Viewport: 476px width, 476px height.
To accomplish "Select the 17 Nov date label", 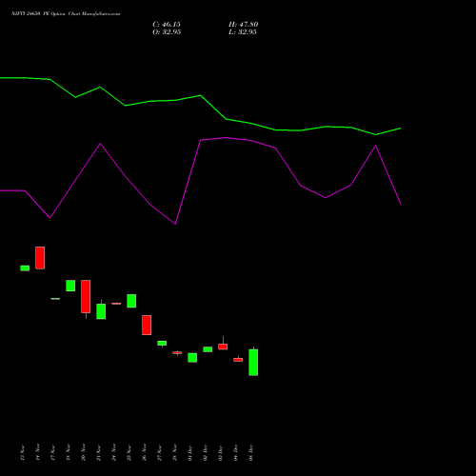I will [53, 452].
